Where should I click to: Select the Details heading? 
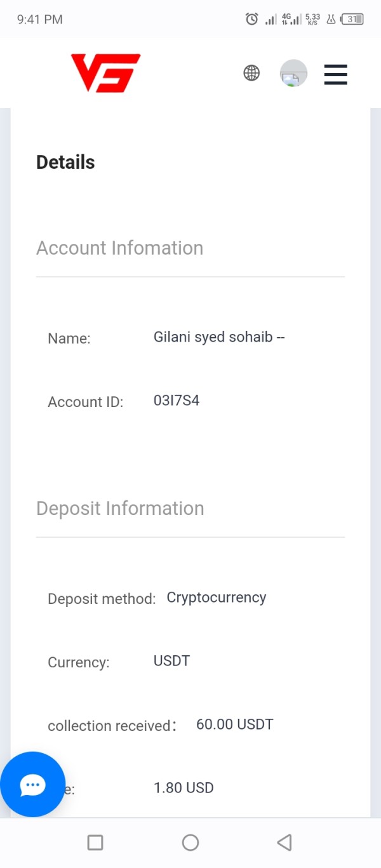(x=65, y=163)
